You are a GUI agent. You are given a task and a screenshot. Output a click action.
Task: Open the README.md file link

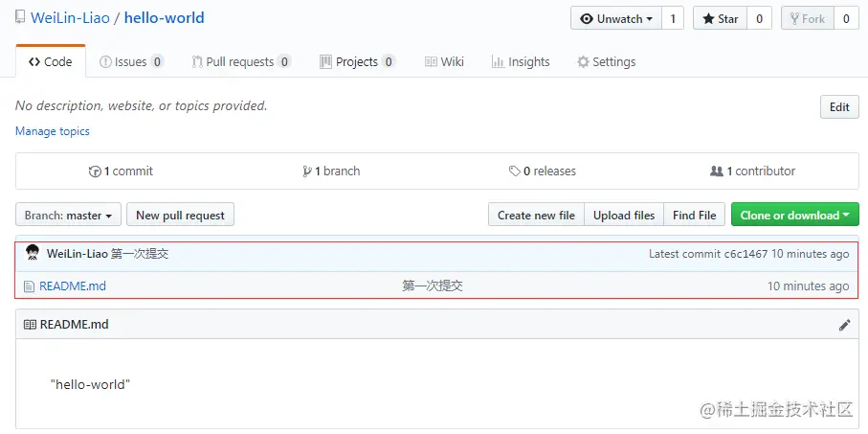(x=73, y=286)
